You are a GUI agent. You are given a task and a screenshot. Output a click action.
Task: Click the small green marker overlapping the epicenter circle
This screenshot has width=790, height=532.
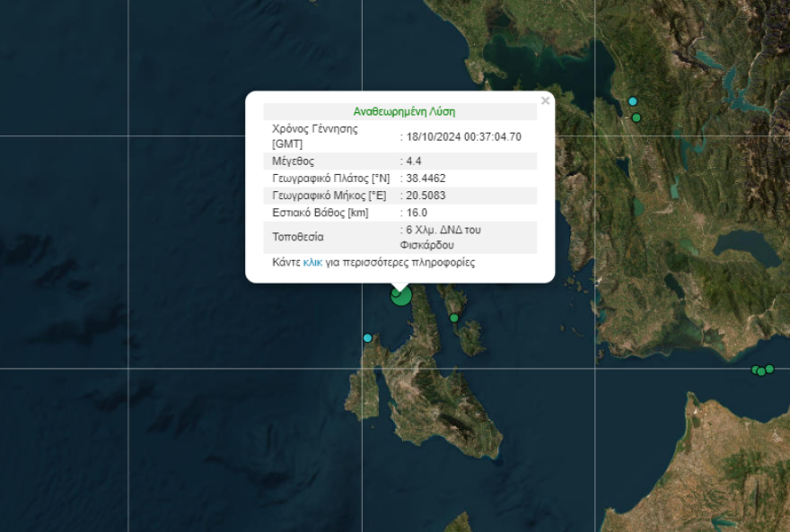(395, 292)
